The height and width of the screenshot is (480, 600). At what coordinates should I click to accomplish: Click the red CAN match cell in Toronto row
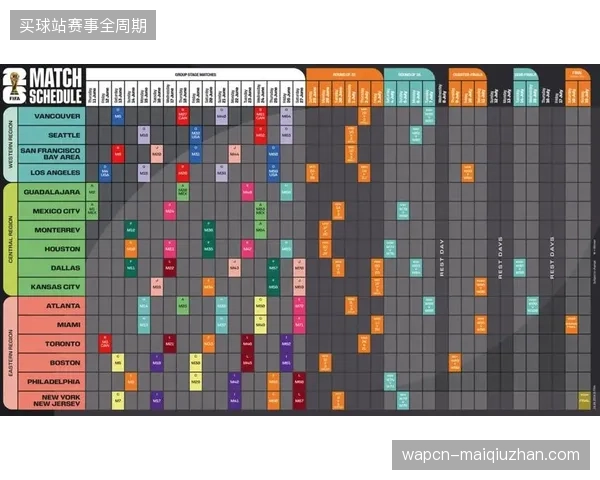click(x=105, y=343)
